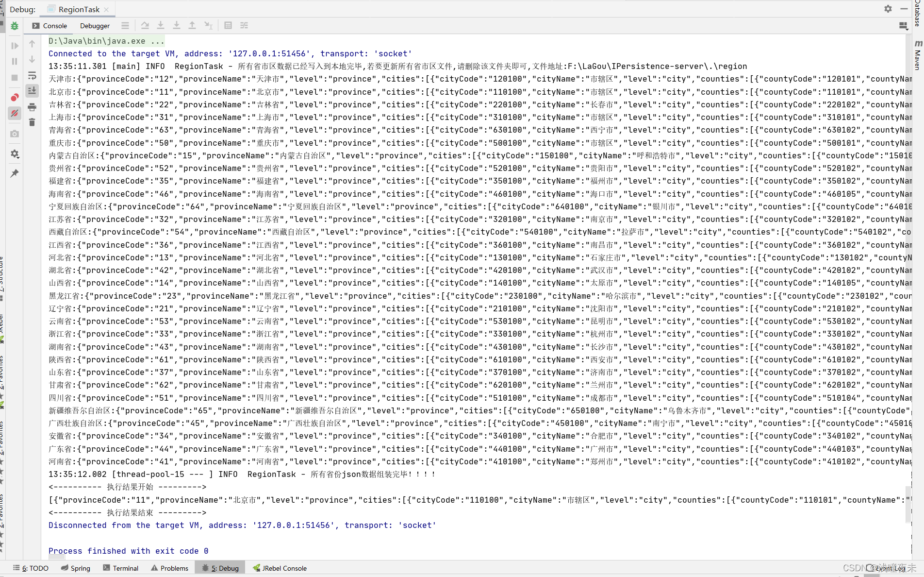This screenshot has height=577, width=924.
Task: Click the 广东省 province output line
Action: pos(480,449)
